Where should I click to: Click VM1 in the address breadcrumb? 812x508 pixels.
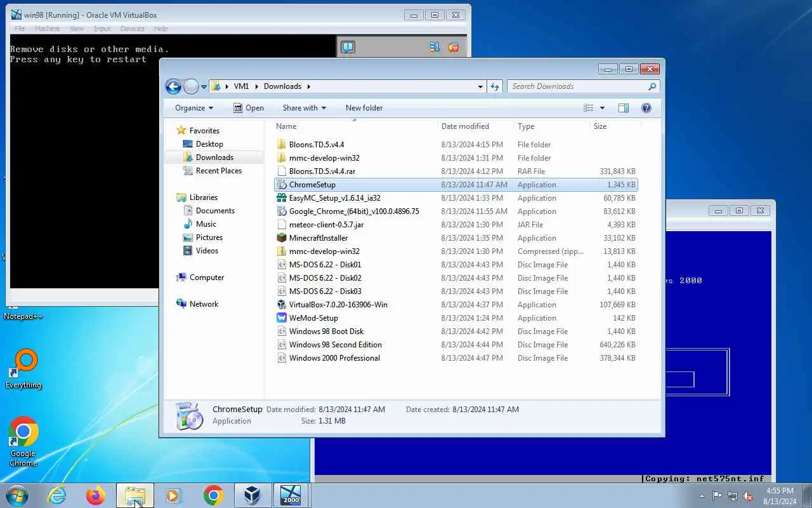coord(241,86)
